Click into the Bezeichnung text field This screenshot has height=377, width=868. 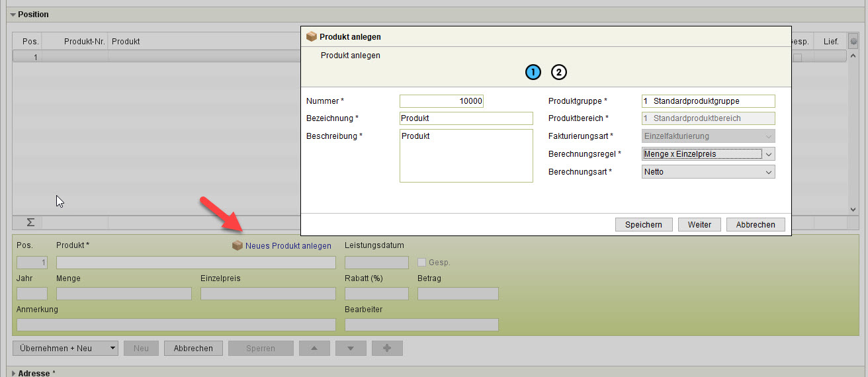[x=466, y=118]
